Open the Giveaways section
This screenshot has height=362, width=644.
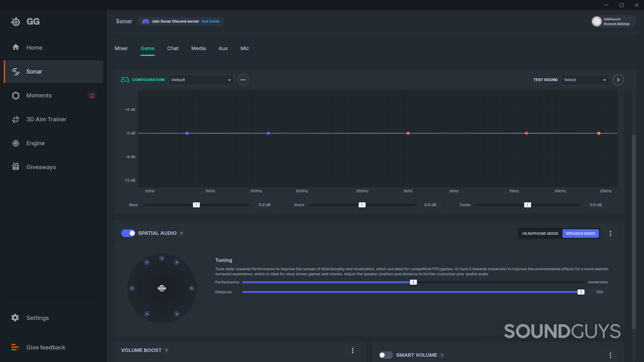(53, 167)
